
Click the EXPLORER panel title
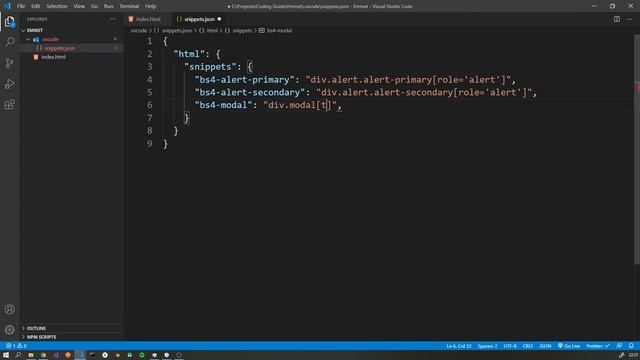(x=37, y=19)
